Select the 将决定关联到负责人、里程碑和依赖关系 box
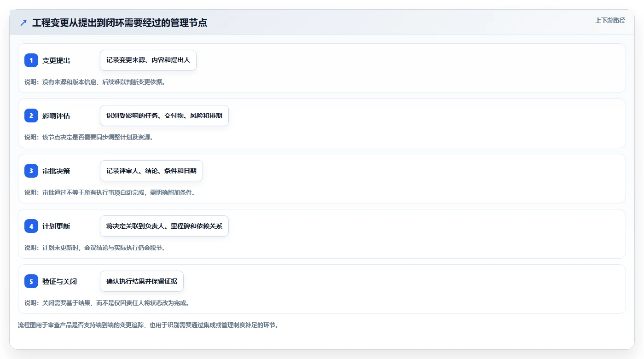 (x=164, y=226)
